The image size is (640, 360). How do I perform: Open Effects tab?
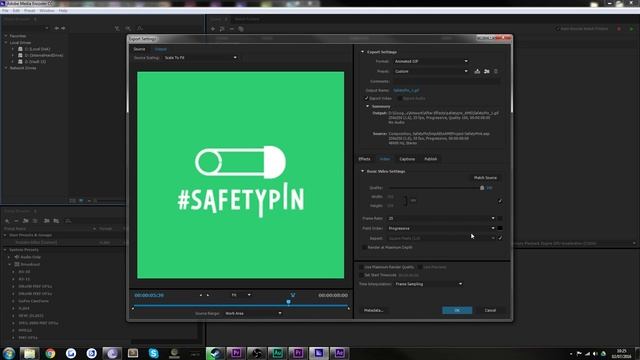tap(364, 159)
